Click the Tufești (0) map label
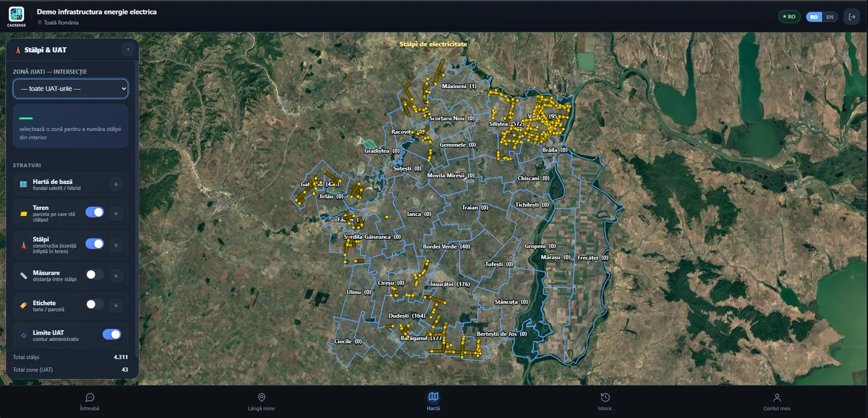Image resolution: width=868 pixels, height=418 pixels. pyautogui.click(x=499, y=264)
